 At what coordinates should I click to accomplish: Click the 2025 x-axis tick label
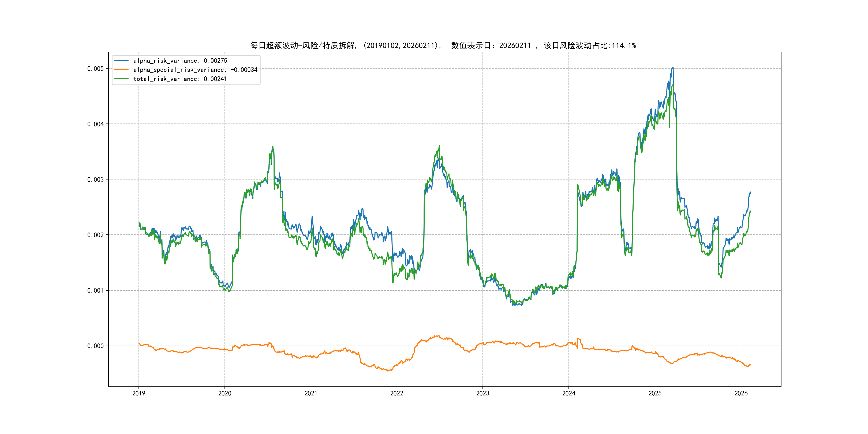click(x=655, y=393)
